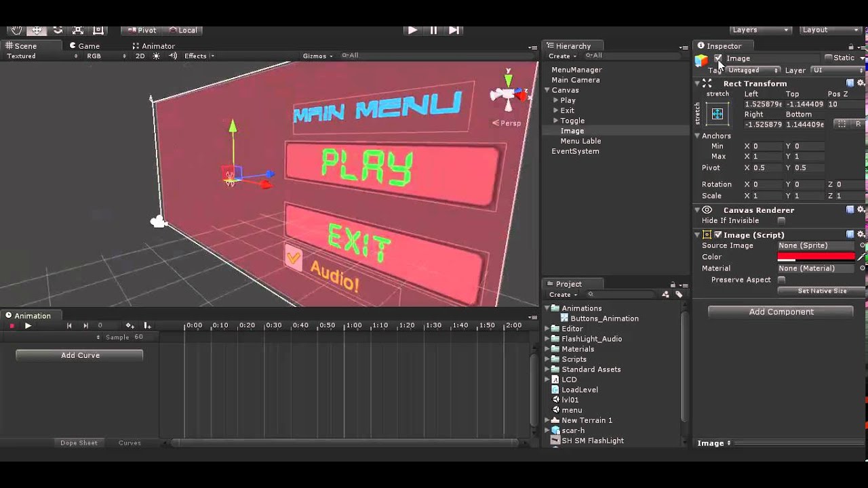
Task: Toggle Pivot/Center handle position
Action: 141,30
